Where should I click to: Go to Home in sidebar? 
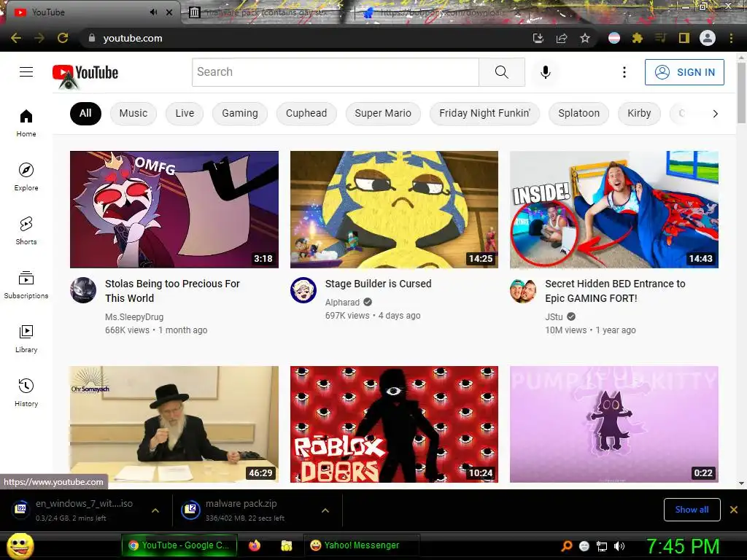point(26,122)
